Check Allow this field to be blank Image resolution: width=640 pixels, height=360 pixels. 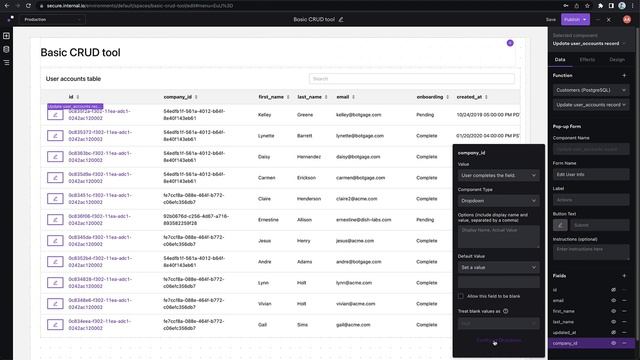click(x=461, y=296)
